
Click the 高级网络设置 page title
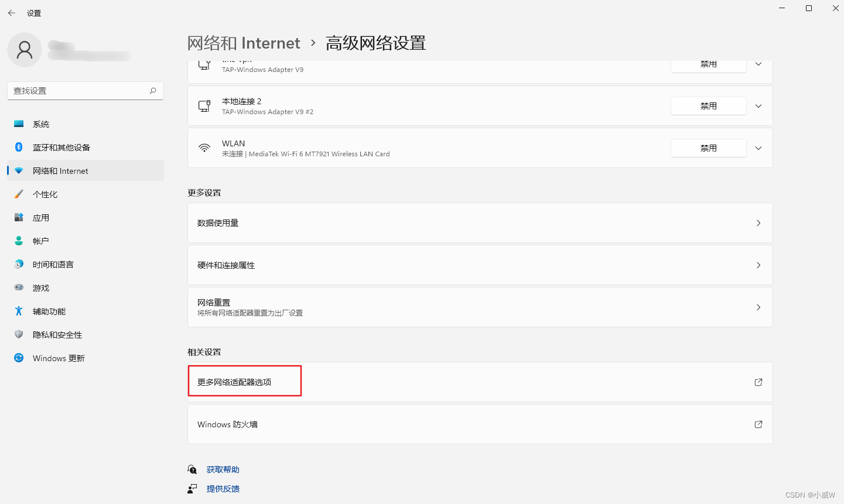pos(376,43)
